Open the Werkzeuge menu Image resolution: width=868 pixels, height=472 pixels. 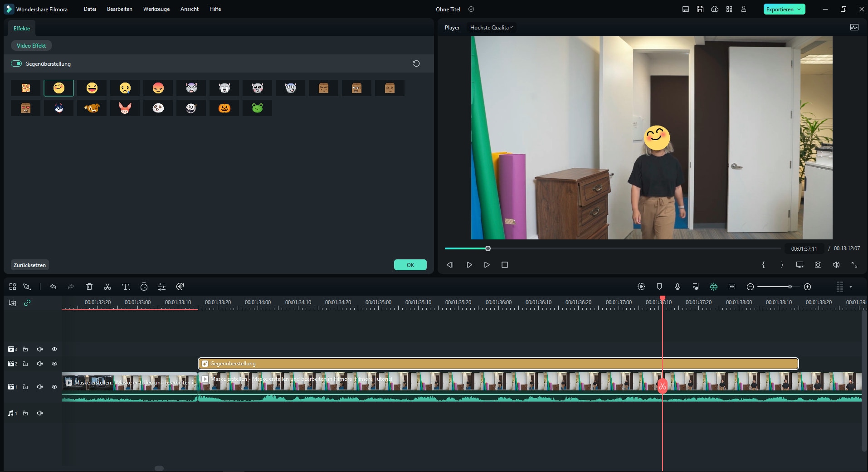click(156, 9)
